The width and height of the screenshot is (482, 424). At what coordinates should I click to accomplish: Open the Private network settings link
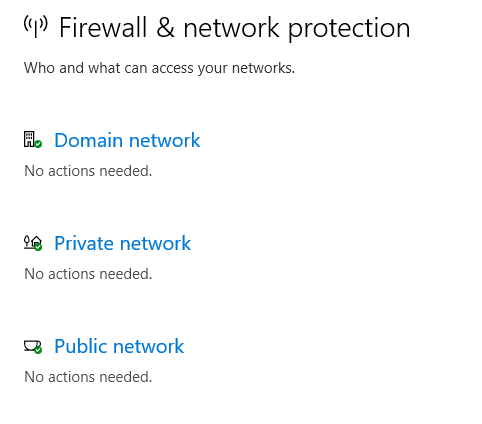tap(123, 243)
